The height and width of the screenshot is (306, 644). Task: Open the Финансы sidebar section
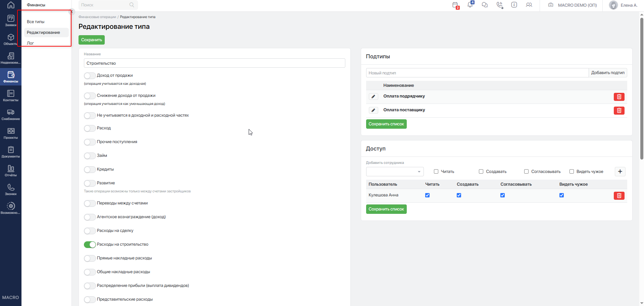coord(11,77)
